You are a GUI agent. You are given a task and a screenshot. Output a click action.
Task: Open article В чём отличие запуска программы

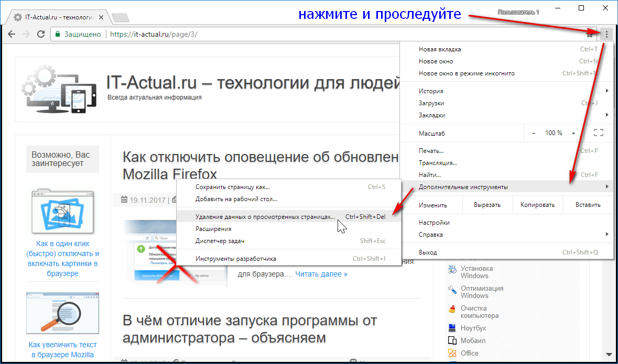(250, 329)
